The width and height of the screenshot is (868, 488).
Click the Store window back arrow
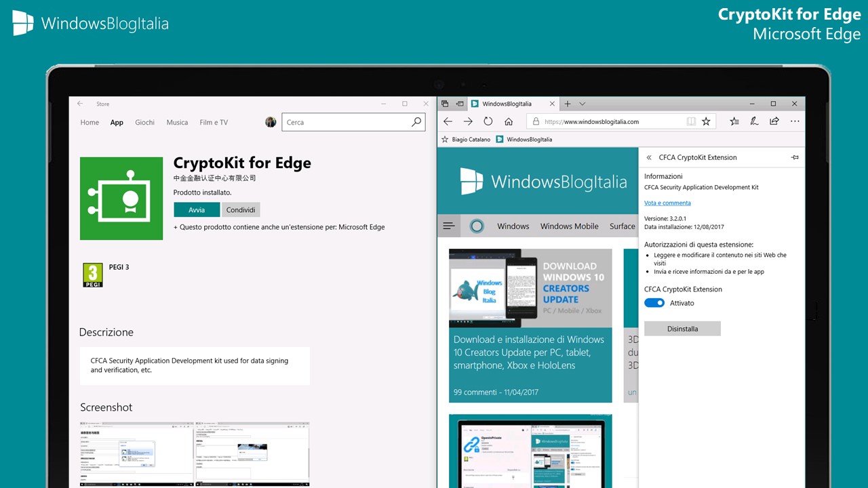coord(80,104)
